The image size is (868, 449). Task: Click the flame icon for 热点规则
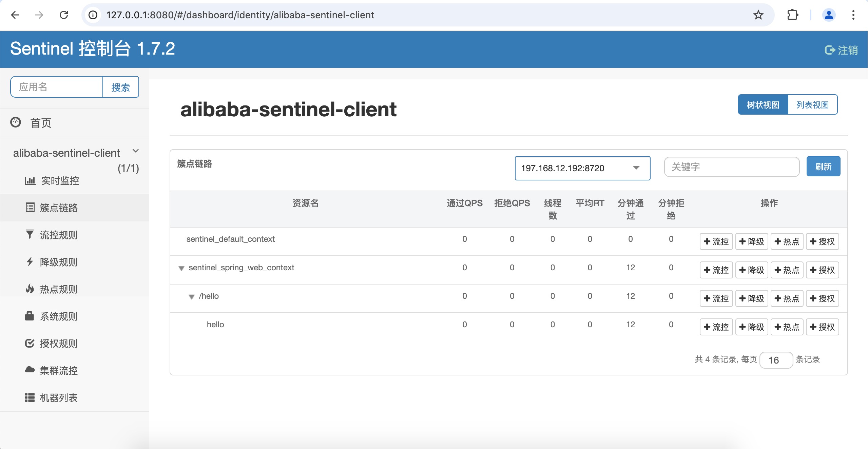click(x=30, y=289)
